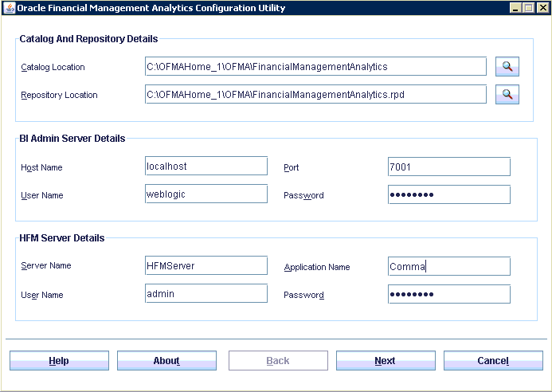
Task: Click the BI Admin Server Details heading
Action: [72, 139]
